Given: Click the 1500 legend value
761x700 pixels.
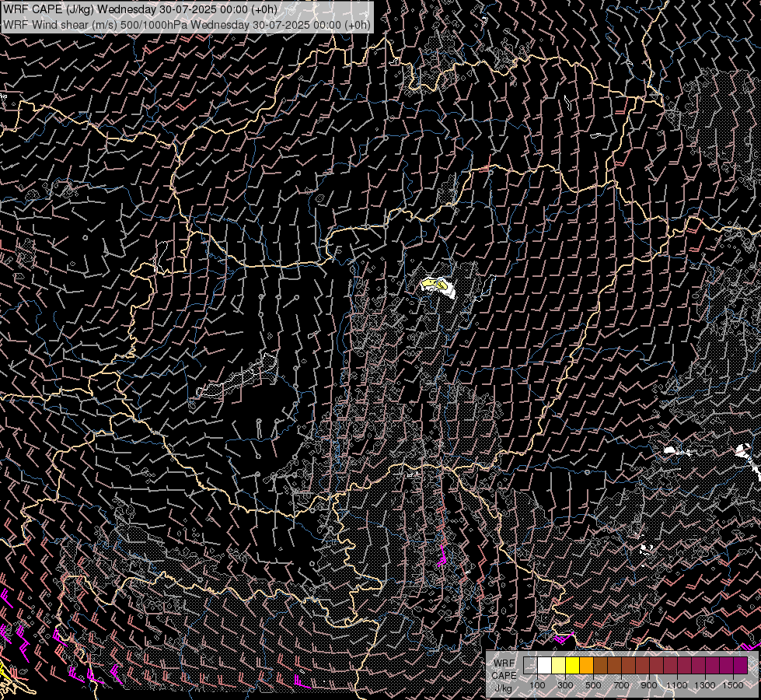Looking at the screenshot, I should [733, 685].
